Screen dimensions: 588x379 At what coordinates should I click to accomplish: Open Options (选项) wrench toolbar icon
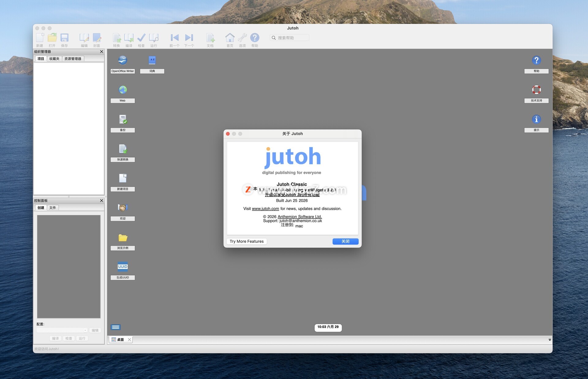(242, 38)
